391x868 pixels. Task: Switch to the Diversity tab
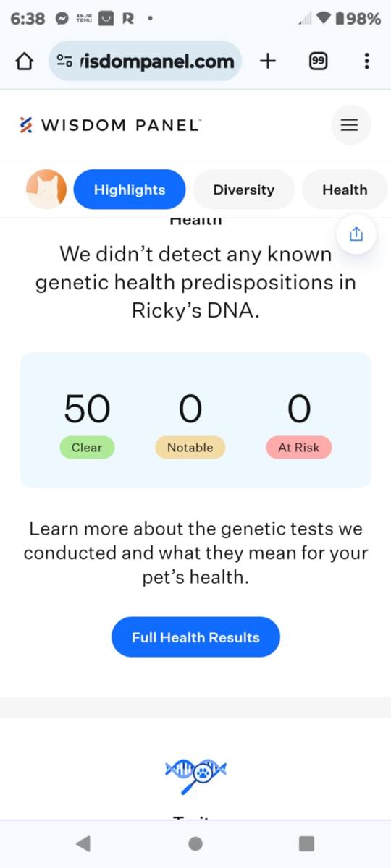(x=244, y=190)
